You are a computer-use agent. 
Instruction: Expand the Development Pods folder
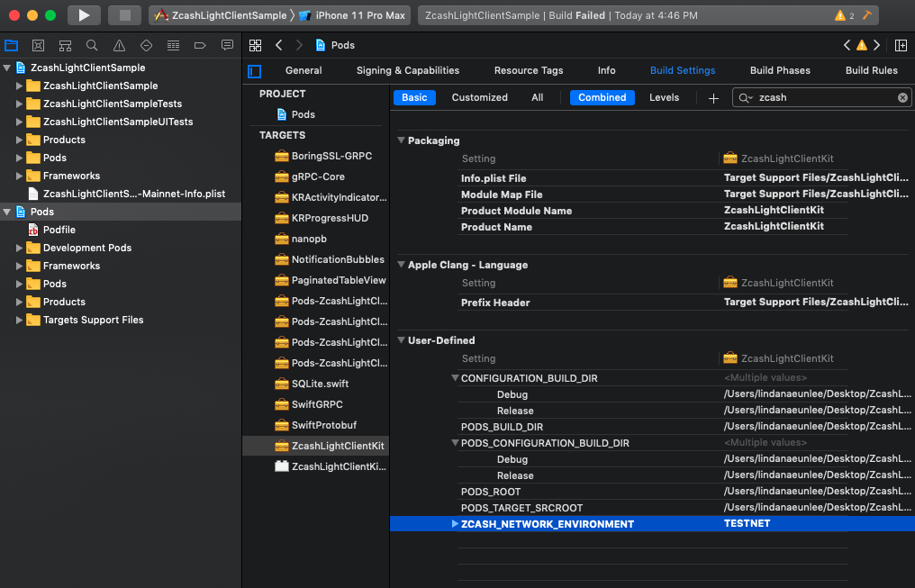tap(19, 248)
